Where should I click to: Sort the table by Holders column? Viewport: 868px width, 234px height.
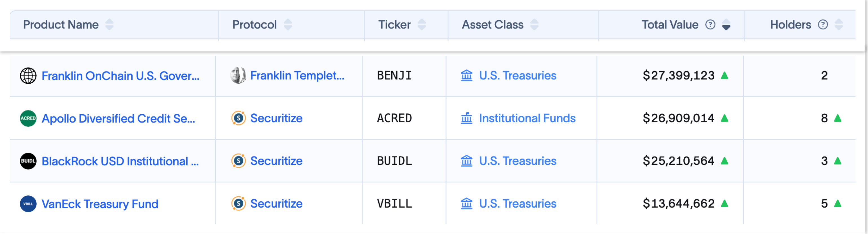coord(838,24)
